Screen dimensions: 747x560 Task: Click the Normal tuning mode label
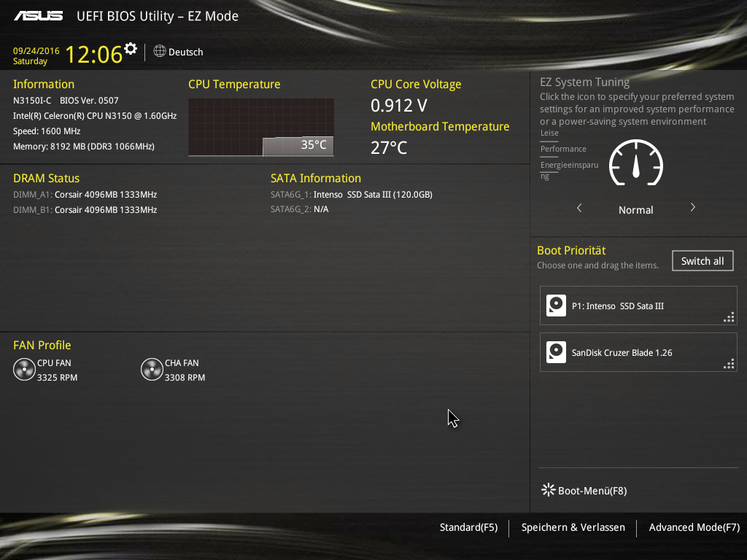636,210
